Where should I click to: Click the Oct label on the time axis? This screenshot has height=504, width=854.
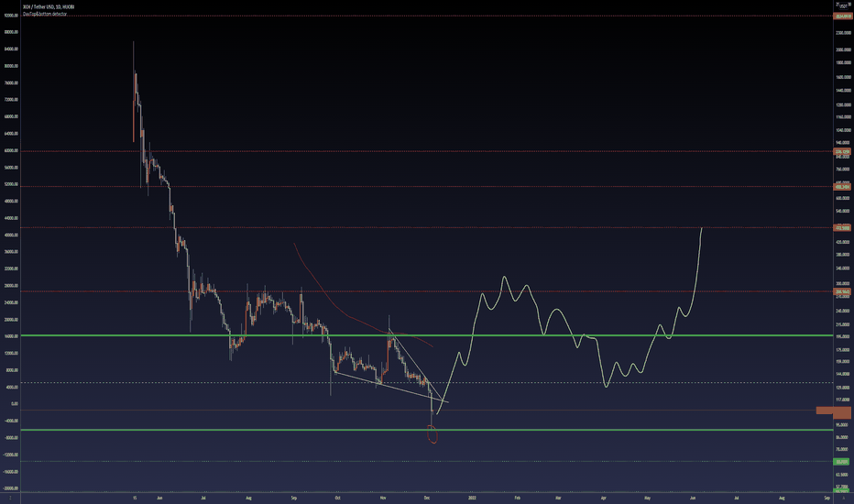coord(338,498)
